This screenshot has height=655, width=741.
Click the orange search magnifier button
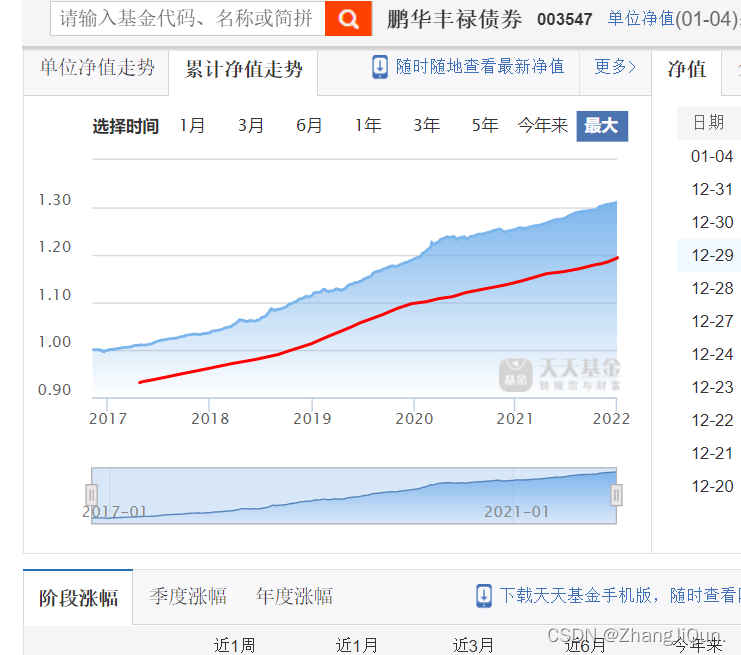click(x=348, y=18)
